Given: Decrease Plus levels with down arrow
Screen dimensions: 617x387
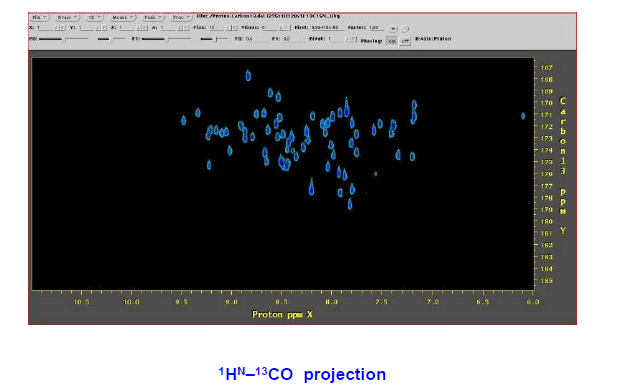Looking at the screenshot, I should 235,28.
